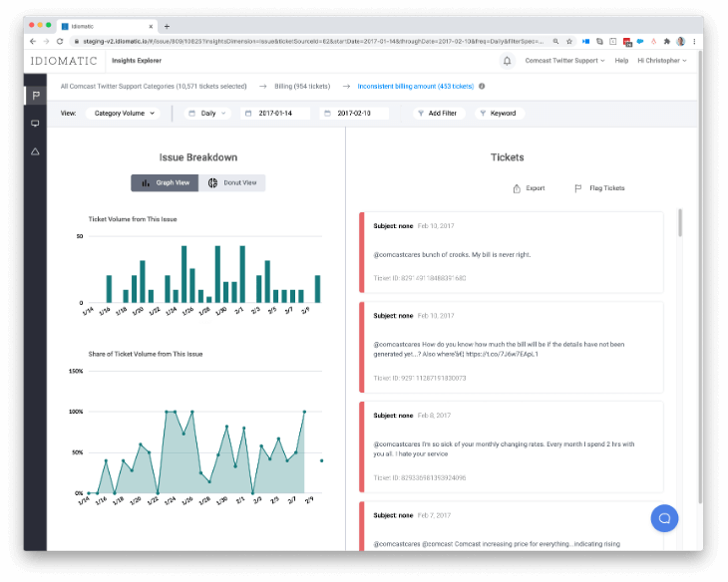The image size is (728, 582).
Task: Click the flag icon in left sidebar
Action: [x=36, y=96]
